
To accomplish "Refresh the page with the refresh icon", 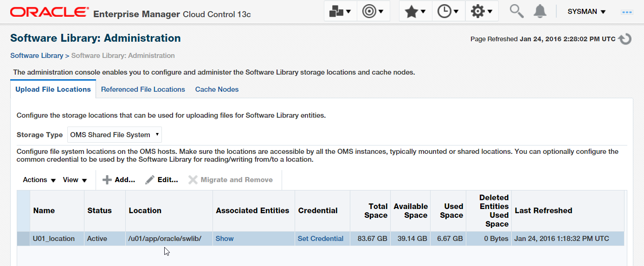I will 625,39.
